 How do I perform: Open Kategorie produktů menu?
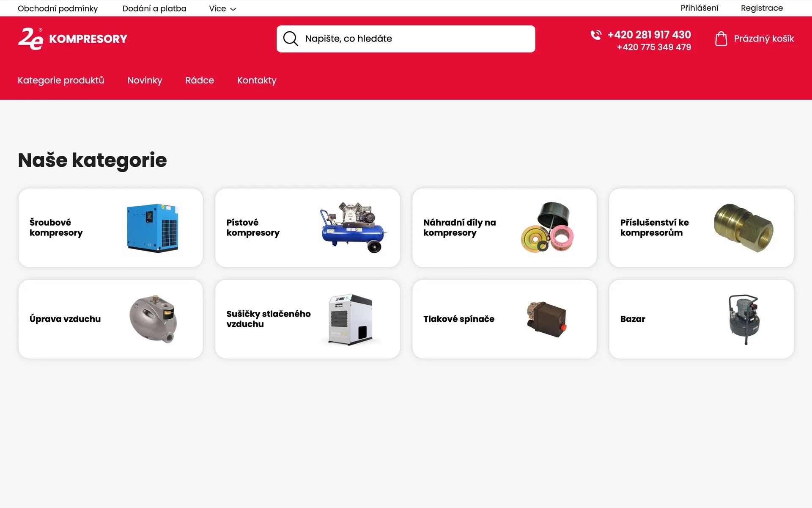[x=61, y=80]
